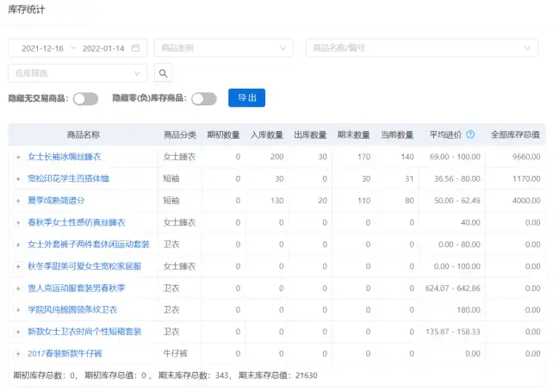553x392 pixels.
Task: Open the 春秋季女士性感仿真丝睡衣 link
Action: [x=77, y=222]
